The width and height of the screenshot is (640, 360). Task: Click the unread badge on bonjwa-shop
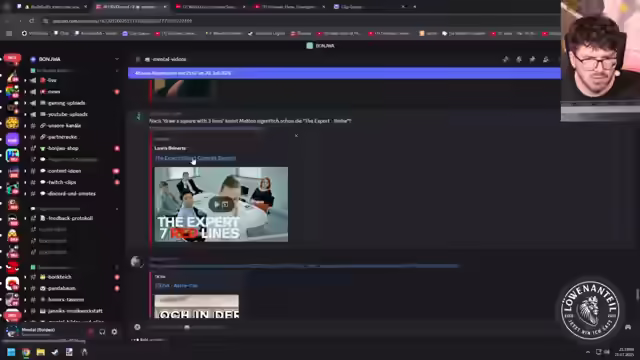coord(117,149)
